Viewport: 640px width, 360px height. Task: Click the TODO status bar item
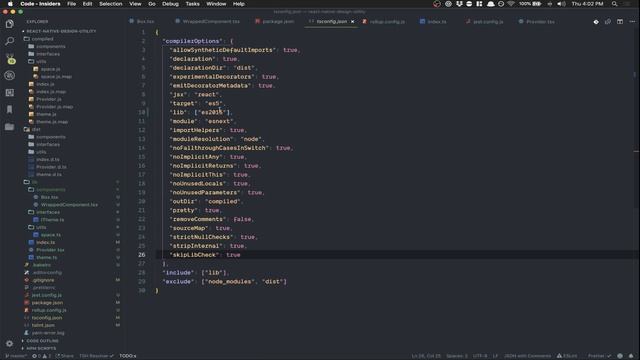click(128, 356)
